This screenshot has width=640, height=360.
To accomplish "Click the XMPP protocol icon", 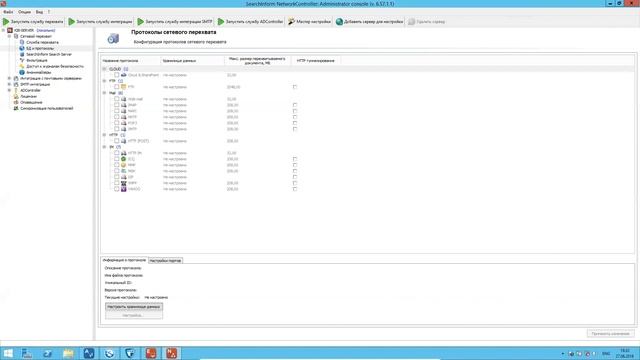I will pyautogui.click(x=123, y=183).
